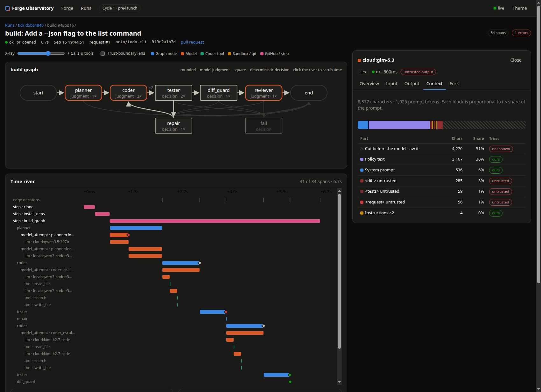Select the '<request> untrusted' table row
The width and height of the screenshot is (541, 392).
442,202
